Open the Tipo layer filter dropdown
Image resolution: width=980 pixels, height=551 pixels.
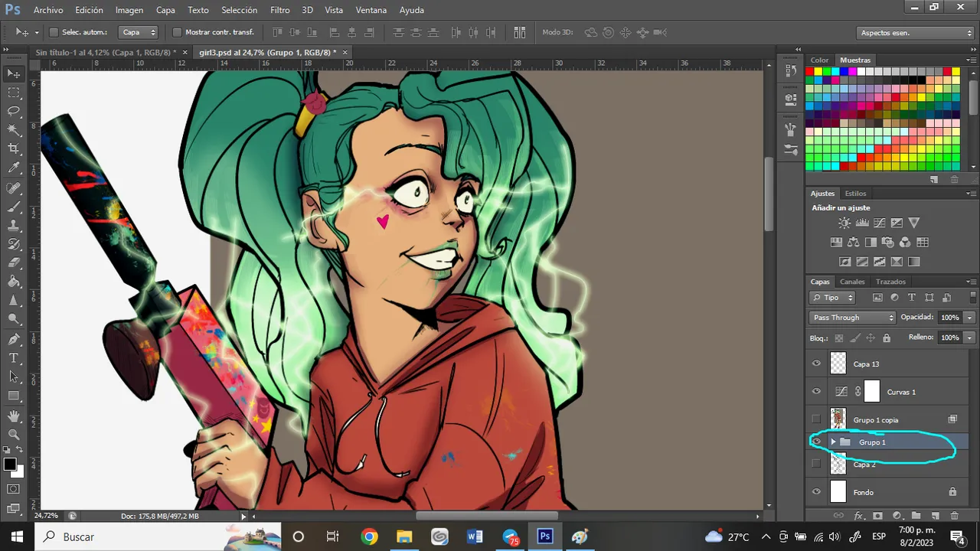pyautogui.click(x=834, y=298)
